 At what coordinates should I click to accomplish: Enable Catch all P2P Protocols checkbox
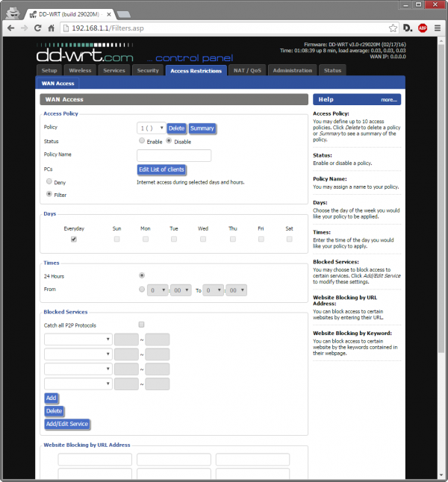point(142,325)
